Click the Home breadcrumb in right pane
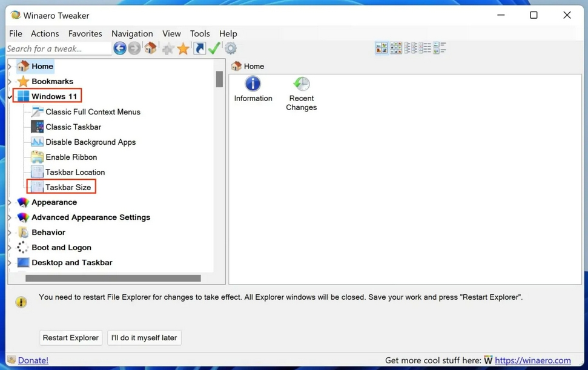This screenshot has height=370, width=588. coord(254,67)
